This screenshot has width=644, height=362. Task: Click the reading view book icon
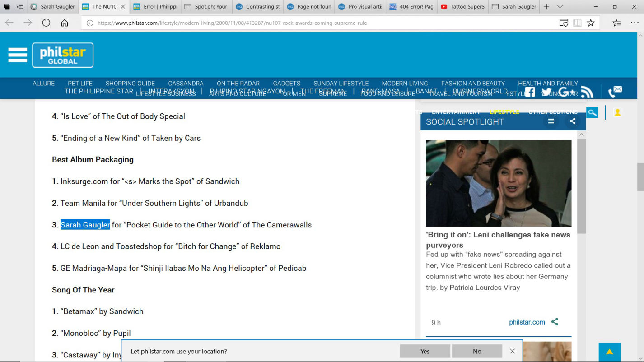point(577,23)
